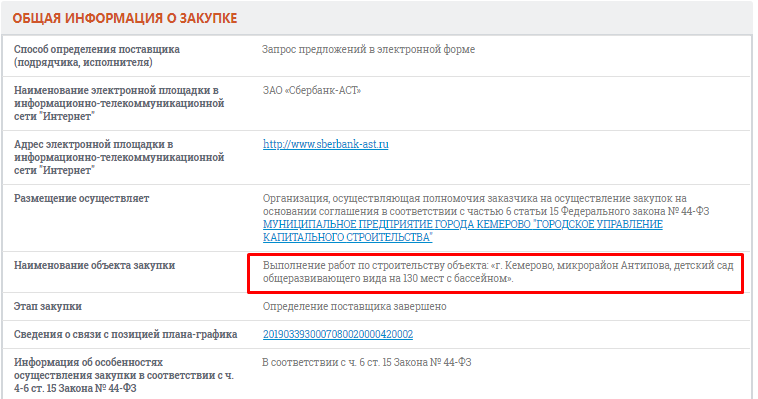758x399 pixels.
Task: Click 'Сведения о связи с позицией плана-графика' label
Action: click(x=126, y=334)
